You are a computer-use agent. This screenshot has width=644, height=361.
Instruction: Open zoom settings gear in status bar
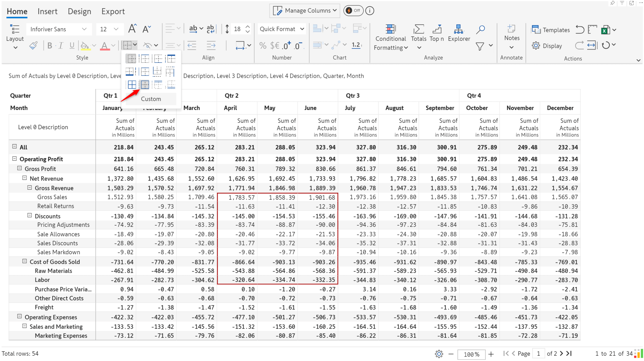tap(439, 354)
